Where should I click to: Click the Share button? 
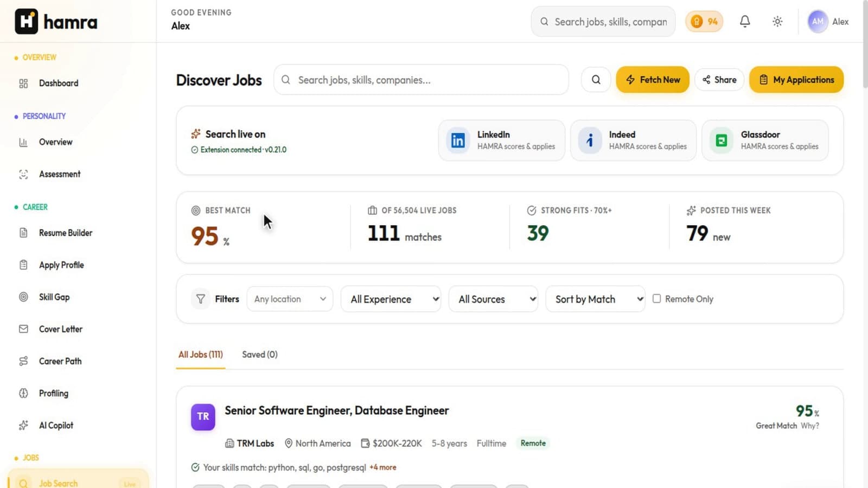(x=719, y=80)
